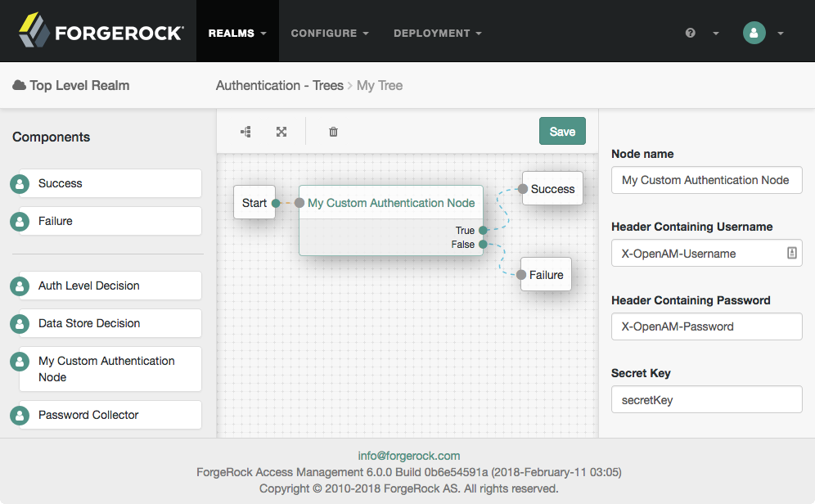Viewport: 815px width, 504px height.
Task: Click the auto-layout tree icon in toolbar
Action: [x=245, y=132]
